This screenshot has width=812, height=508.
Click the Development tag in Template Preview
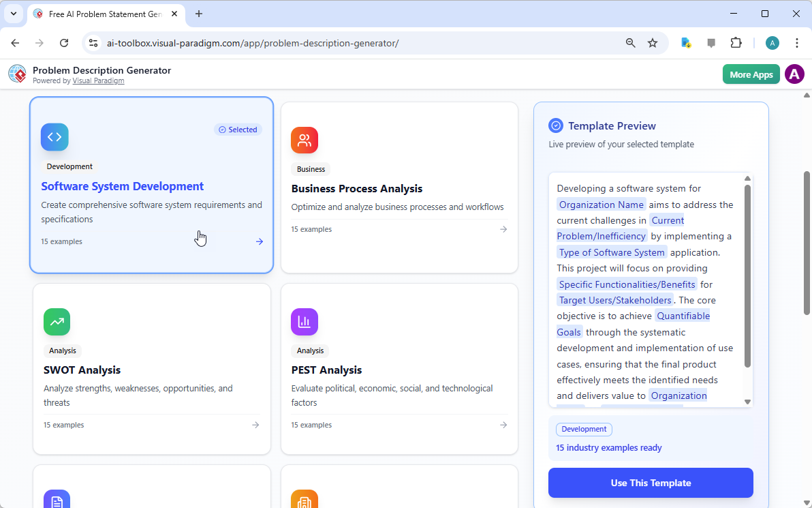pos(584,429)
